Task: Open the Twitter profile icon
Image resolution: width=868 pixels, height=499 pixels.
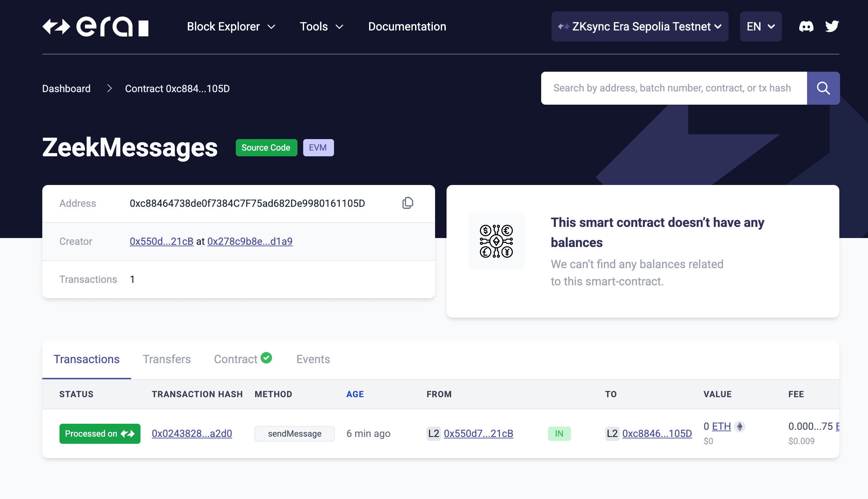Action: pyautogui.click(x=832, y=26)
